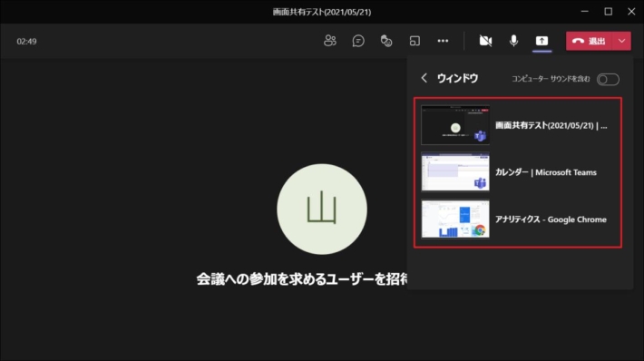Open the meeting chat icon

point(358,41)
